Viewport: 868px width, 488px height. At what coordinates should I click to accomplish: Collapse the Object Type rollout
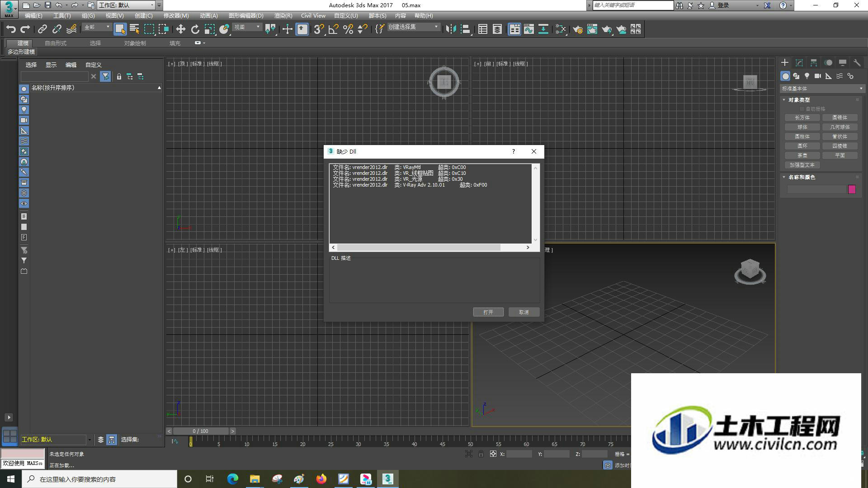(x=784, y=100)
